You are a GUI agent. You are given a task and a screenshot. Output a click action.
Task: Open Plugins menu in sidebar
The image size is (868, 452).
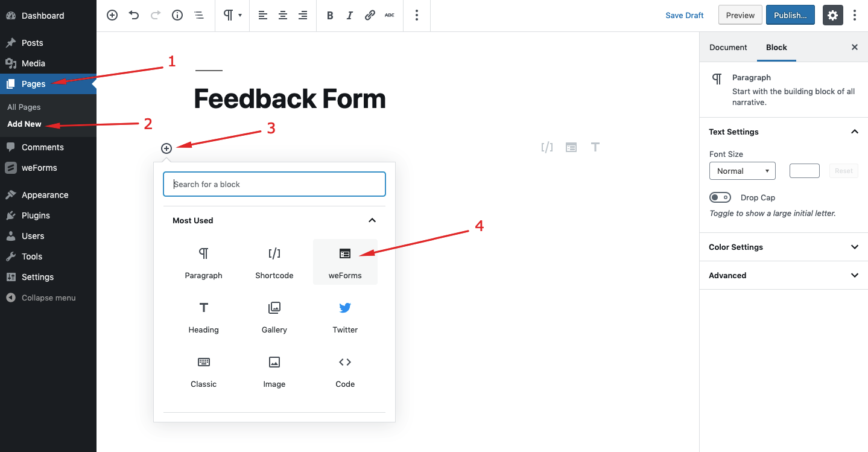[48, 215]
